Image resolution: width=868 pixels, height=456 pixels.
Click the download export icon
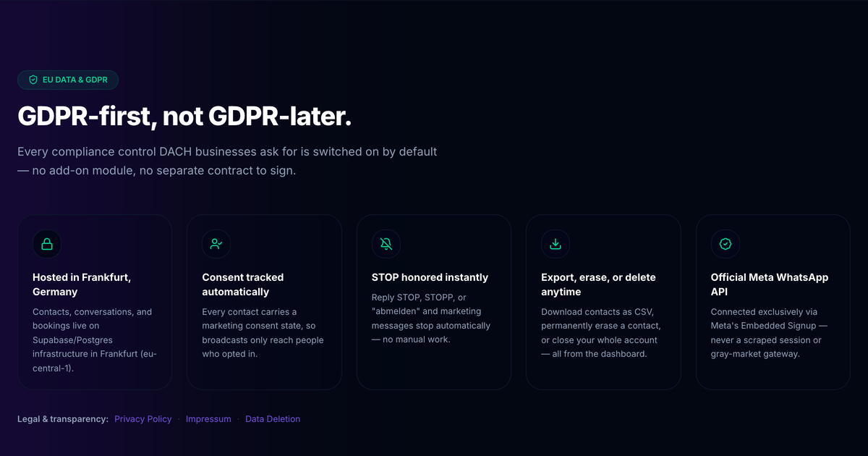tap(556, 244)
